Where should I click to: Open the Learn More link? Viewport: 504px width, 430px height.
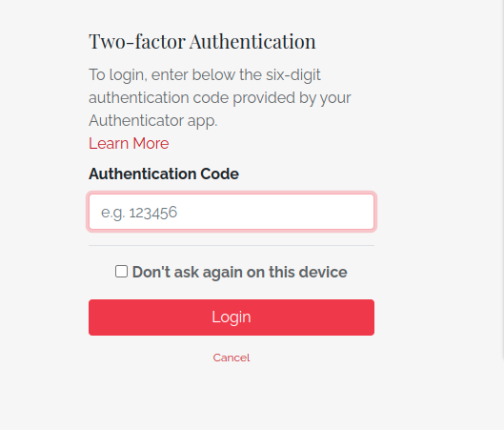129,143
